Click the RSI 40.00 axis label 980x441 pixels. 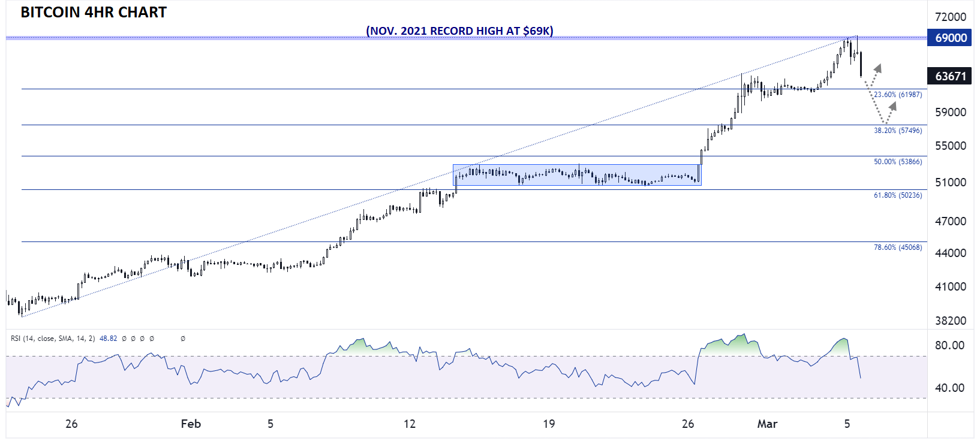(x=949, y=388)
